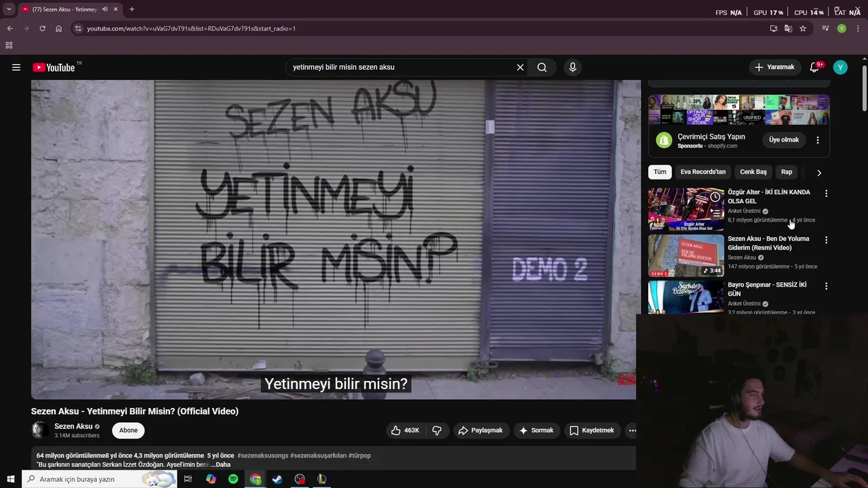This screenshot has width=868, height=488.
Task: Open Chrome media controls icon
Action: [825, 28]
